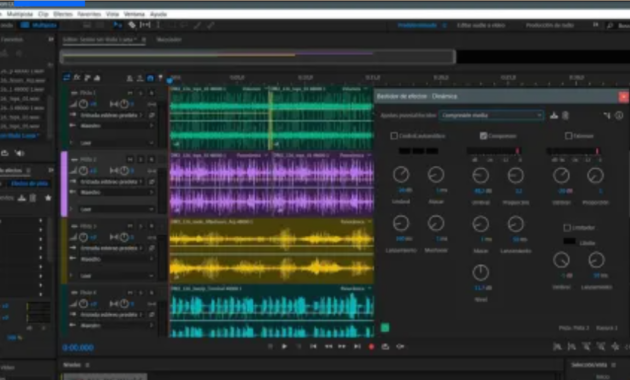Click the Pista 1 volume knob
The height and width of the screenshot is (380, 630).
(x=83, y=104)
